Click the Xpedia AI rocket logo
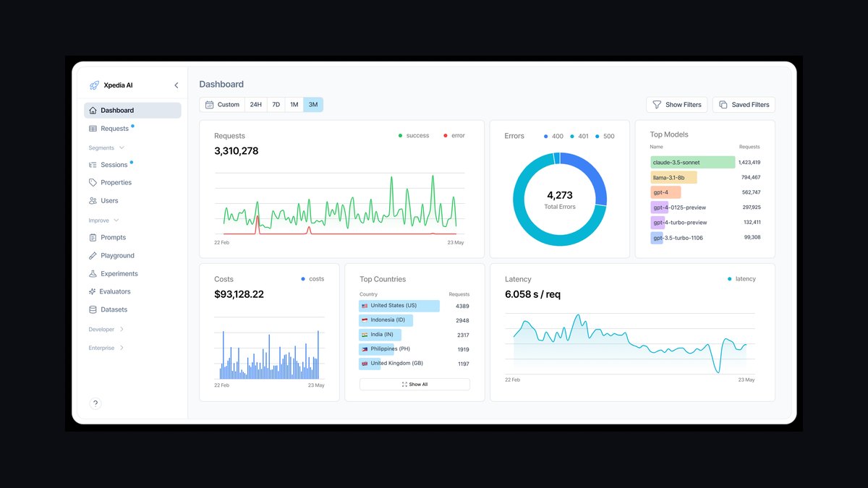Screen dimensions: 868x488 (94, 85)
